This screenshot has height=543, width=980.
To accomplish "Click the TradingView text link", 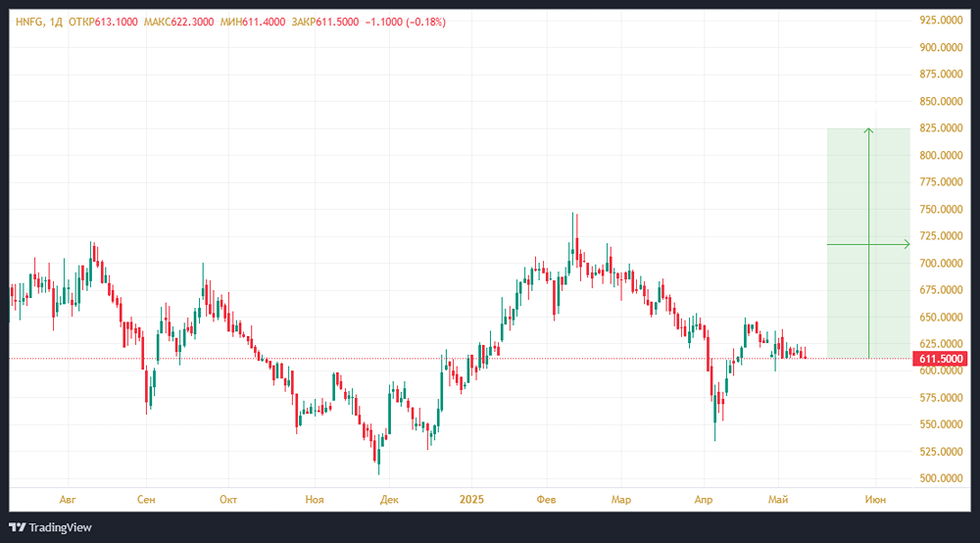I will click(x=61, y=527).
